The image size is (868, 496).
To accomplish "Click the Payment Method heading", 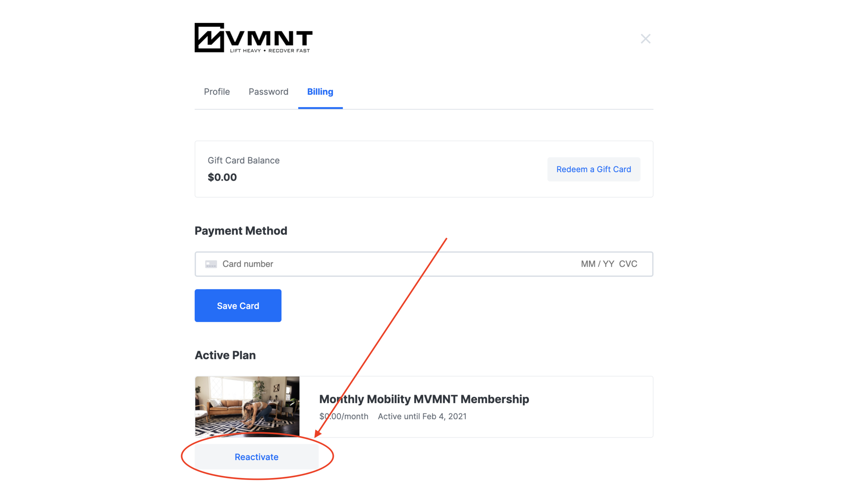I will (x=241, y=231).
